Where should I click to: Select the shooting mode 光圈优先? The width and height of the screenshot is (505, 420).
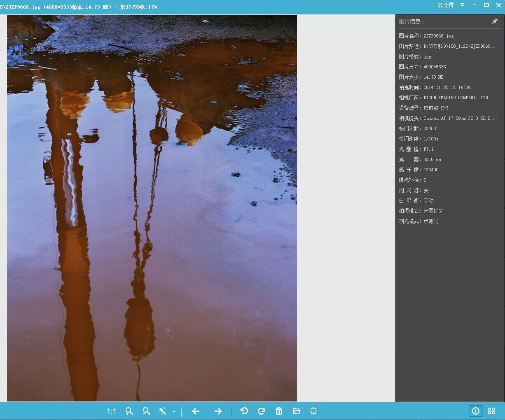point(433,211)
